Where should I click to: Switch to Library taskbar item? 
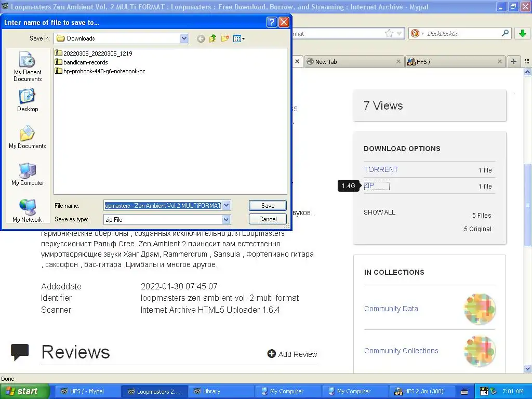point(221,391)
